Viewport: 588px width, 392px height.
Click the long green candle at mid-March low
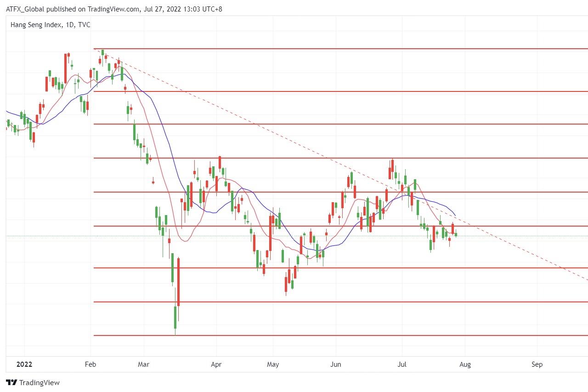point(175,317)
